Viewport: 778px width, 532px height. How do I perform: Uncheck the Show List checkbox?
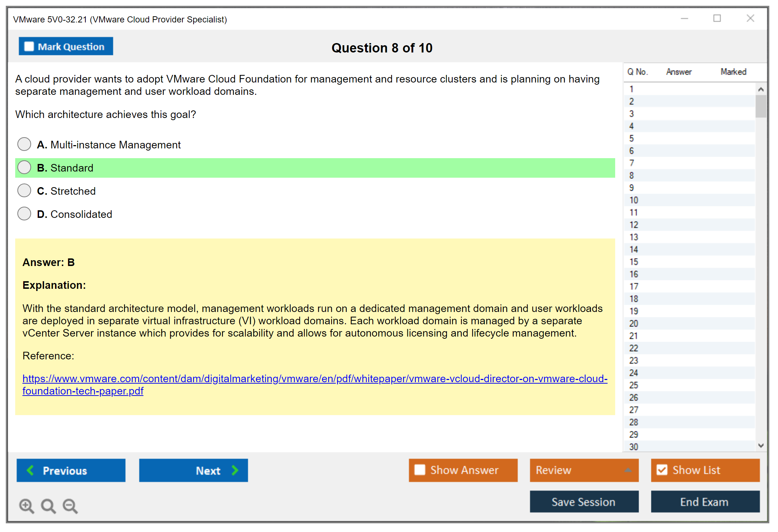(x=662, y=470)
